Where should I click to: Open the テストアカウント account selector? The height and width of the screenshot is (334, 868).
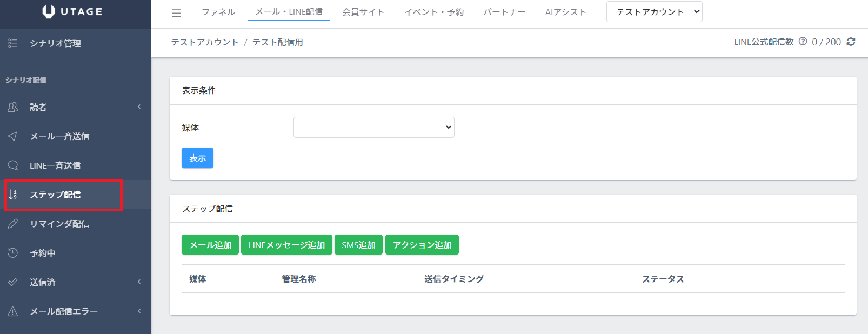click(x=654, y=12)
